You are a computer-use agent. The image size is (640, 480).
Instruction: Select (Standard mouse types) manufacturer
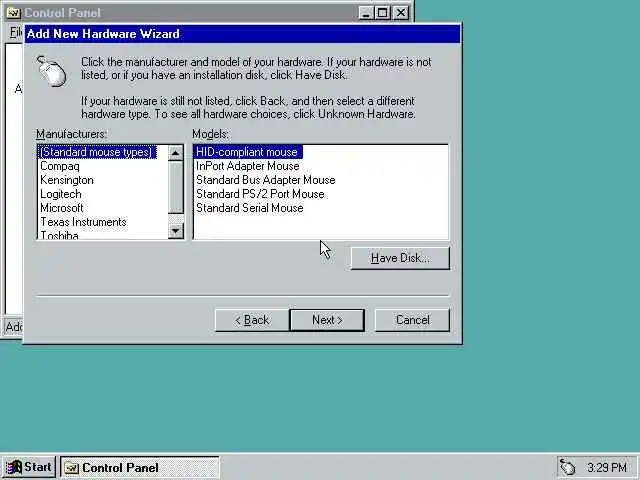click(x=96, y=152)
